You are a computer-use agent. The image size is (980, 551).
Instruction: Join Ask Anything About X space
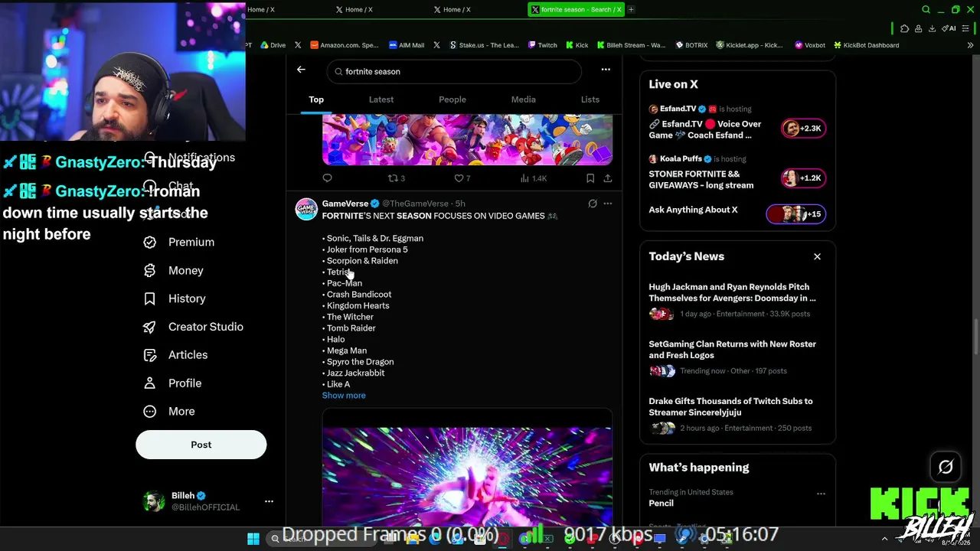[795, 214]
